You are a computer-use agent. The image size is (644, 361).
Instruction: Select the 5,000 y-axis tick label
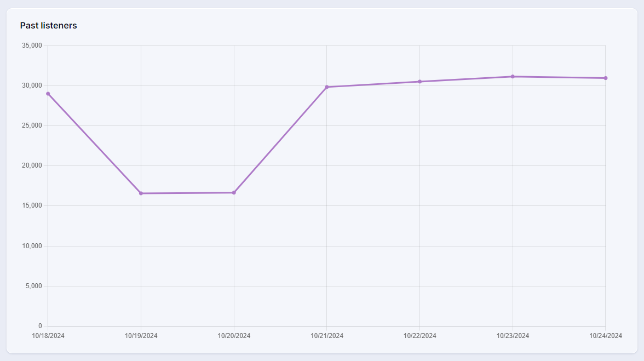coord(33,286)
